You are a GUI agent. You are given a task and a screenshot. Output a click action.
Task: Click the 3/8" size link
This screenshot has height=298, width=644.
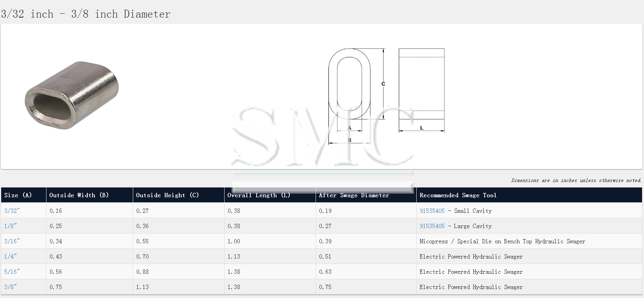(10, 287)
